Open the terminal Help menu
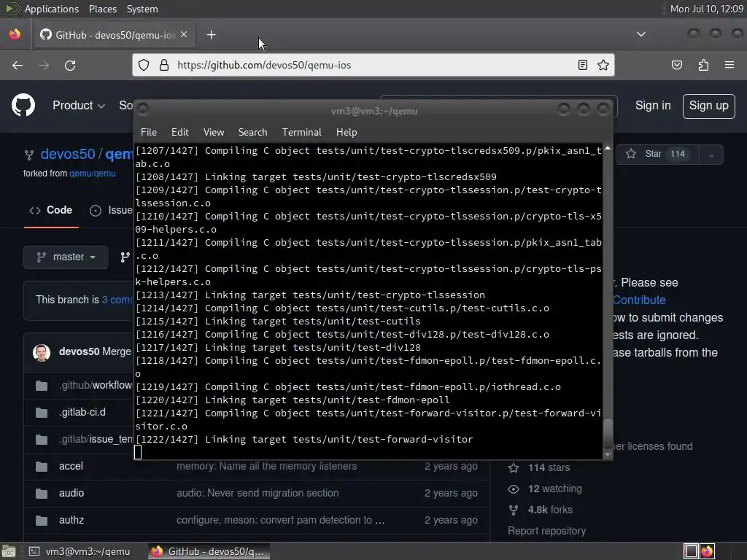The width and height of the screenshot is (747, 560). coord(347,133)
